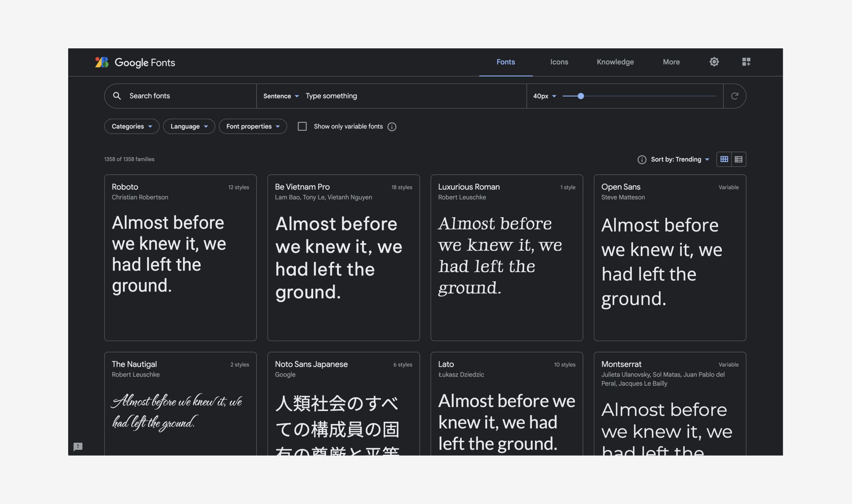Click the 1358 of 1358 families text
This screenshot has height=504, width=852.
129,159
